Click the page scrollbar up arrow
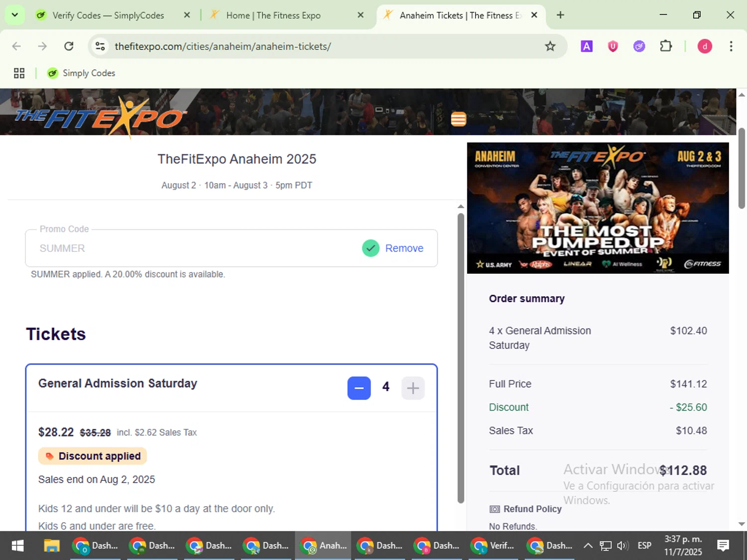 pos(742,95)
